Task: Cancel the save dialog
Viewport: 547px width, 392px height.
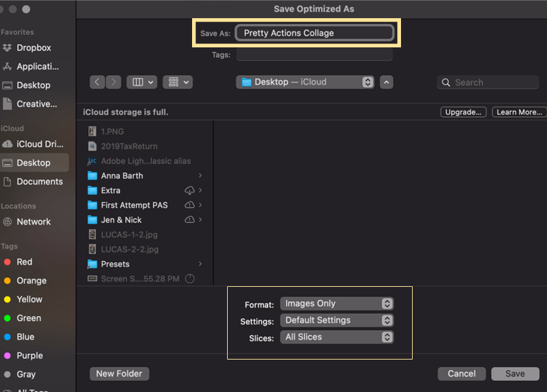Action: (x=461, y=373)
